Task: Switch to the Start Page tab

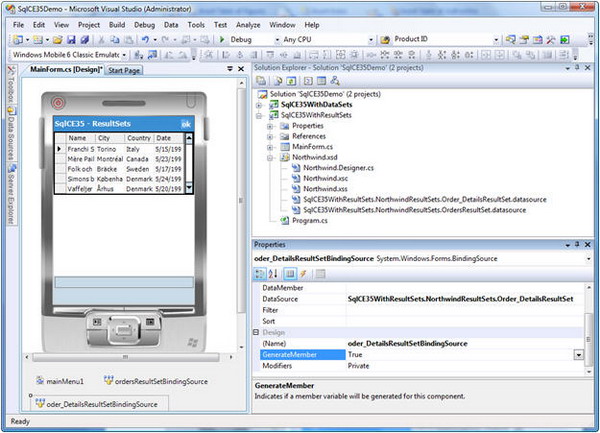Action: (x=124, y=70)
